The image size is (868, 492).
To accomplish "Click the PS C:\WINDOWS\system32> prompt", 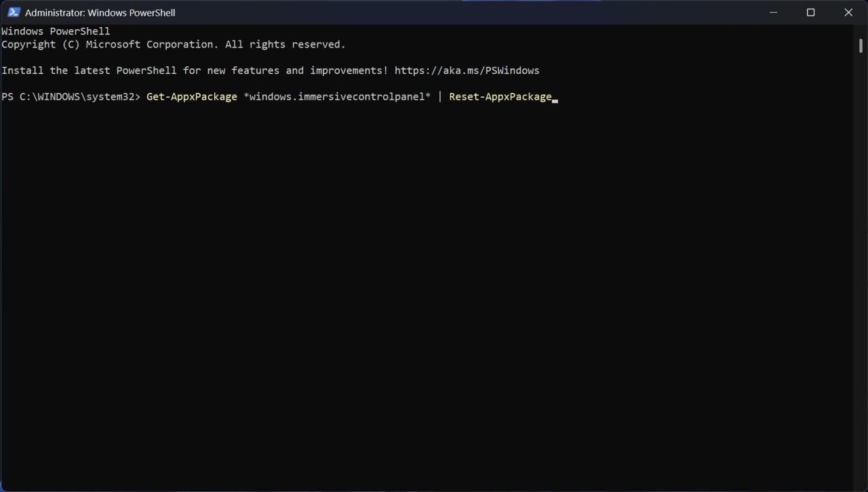I will (71, 97).
